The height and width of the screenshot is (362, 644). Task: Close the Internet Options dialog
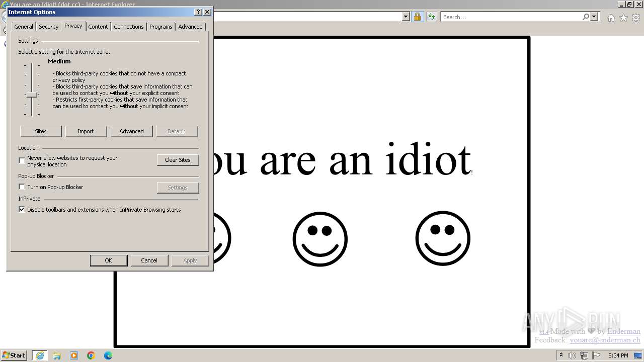(207, 12)
